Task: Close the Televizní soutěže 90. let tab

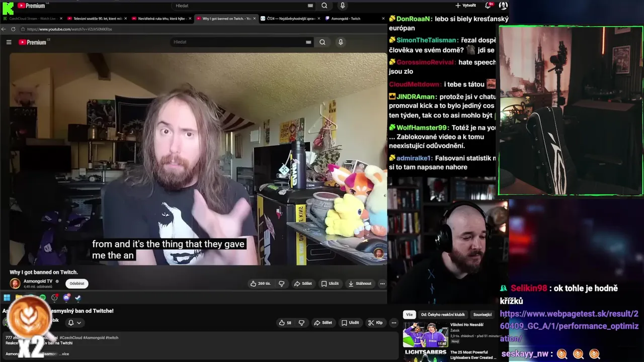Action: coord(125,19)
